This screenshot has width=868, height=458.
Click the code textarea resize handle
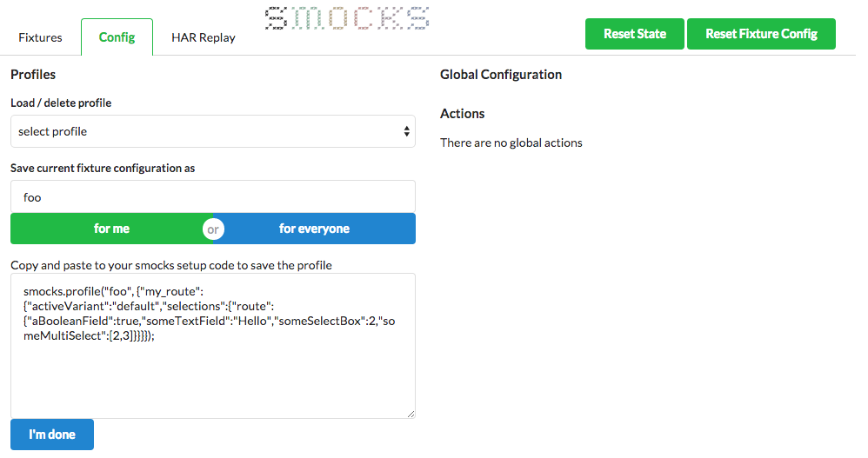(411, 414)
